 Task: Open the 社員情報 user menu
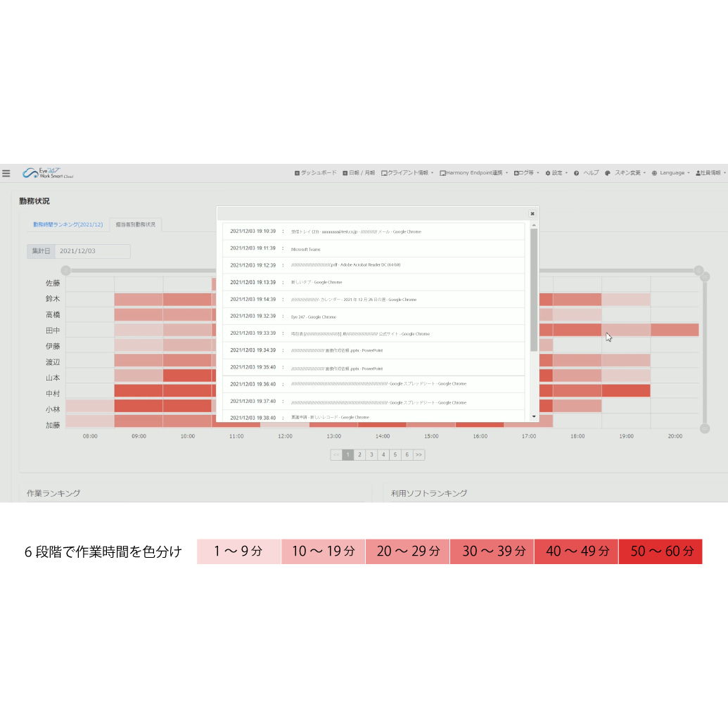coord(710,173)
